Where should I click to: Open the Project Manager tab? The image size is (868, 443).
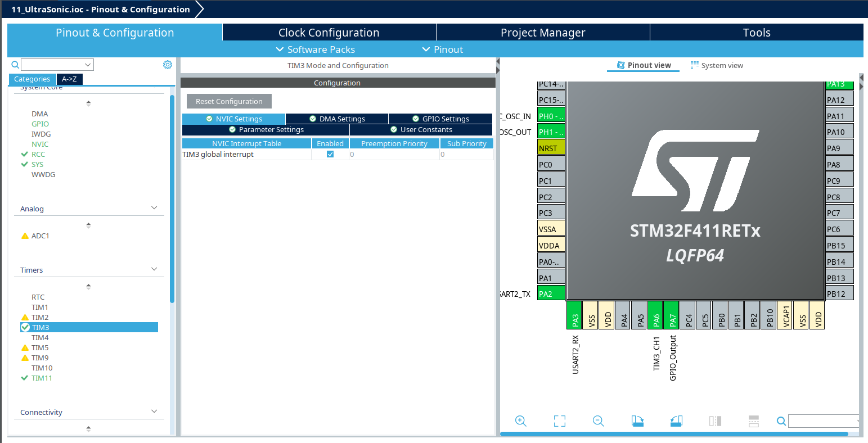pyautogui.click(x=543, y=33)
